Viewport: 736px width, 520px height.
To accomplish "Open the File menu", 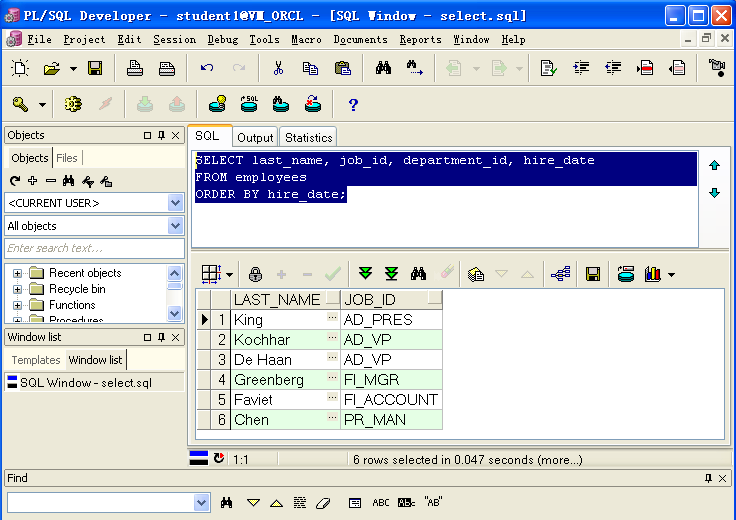I will tap(39, 39).
